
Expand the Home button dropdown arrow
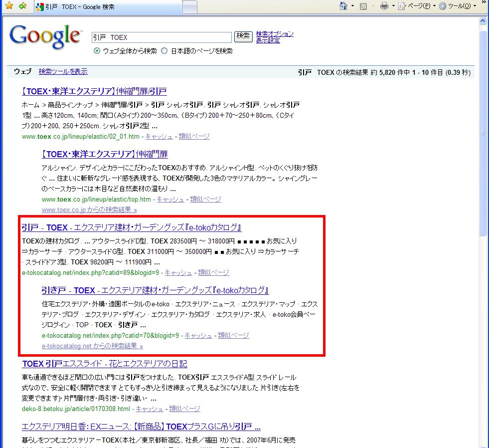coord(352,6)
